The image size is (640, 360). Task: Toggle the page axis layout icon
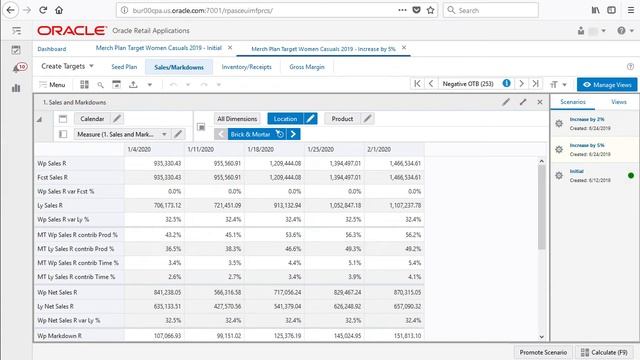pos(201,127)
